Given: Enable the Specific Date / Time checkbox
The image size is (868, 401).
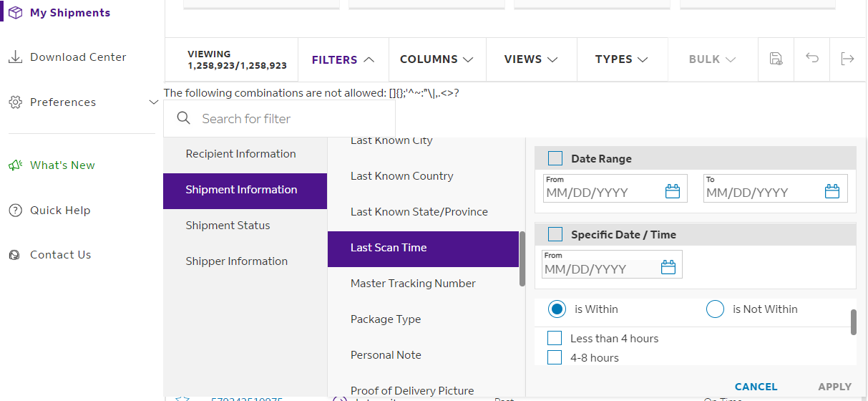Looking at the screenshot, I should tap(555, 234).
